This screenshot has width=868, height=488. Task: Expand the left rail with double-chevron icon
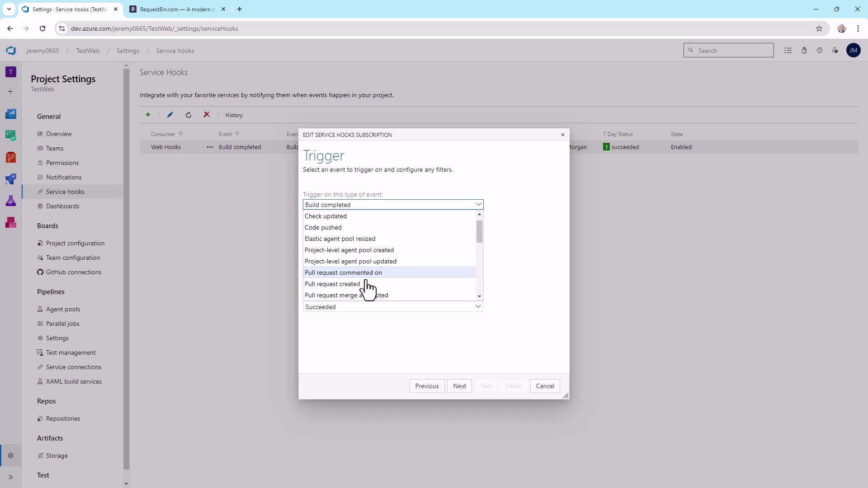click(11, 477)
